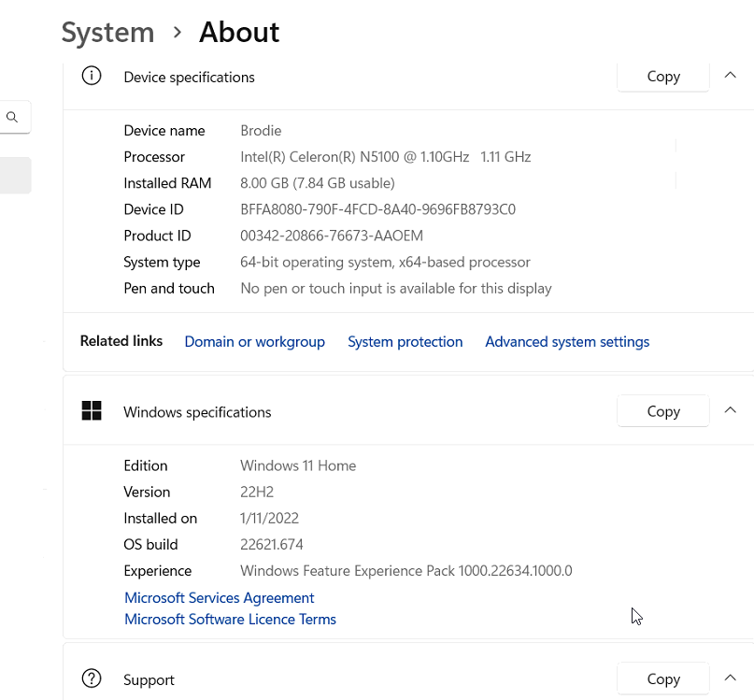Open Advanced system settings link
Screen dimensions: 754x700
[x=567, y=341]
